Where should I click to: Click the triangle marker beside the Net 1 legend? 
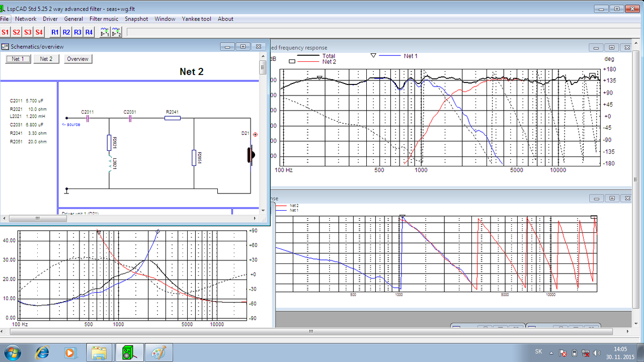tap(373, 56)
